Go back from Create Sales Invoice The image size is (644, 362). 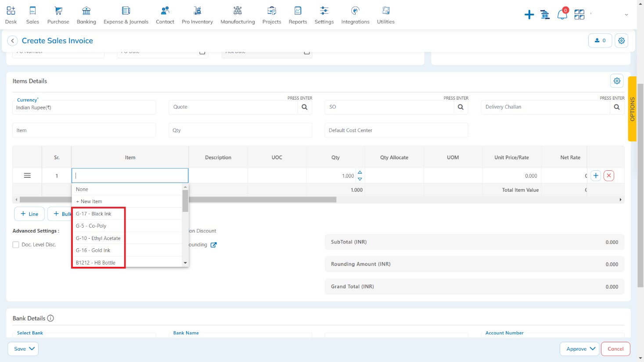[12, 41]
